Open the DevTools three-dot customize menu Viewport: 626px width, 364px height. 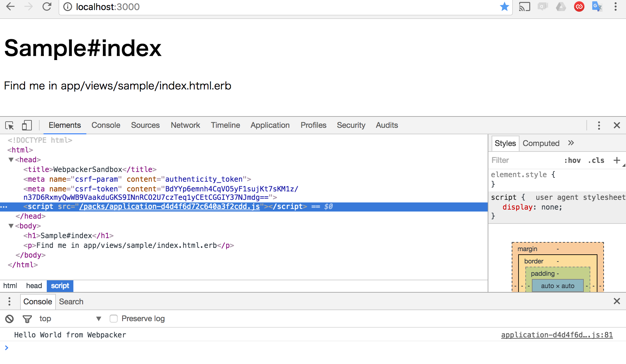coord(599,125)
